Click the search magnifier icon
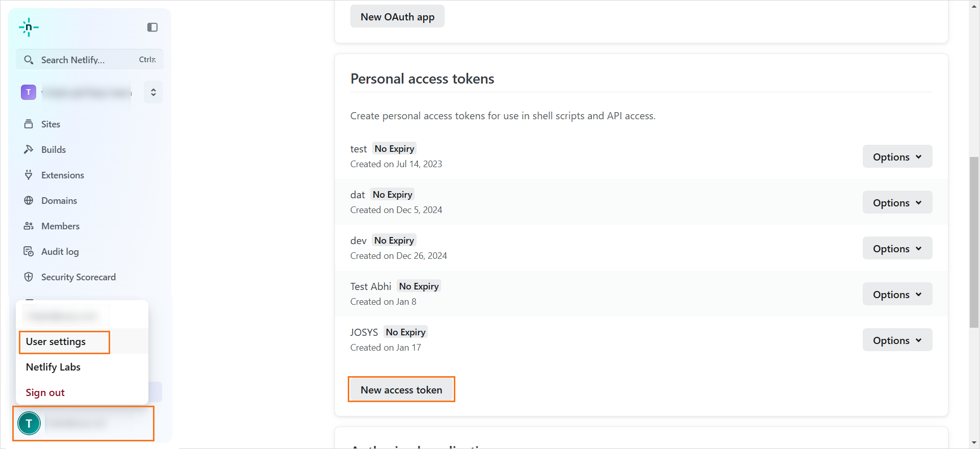Viewport: 980px width, 449px height. pos(29,60)
